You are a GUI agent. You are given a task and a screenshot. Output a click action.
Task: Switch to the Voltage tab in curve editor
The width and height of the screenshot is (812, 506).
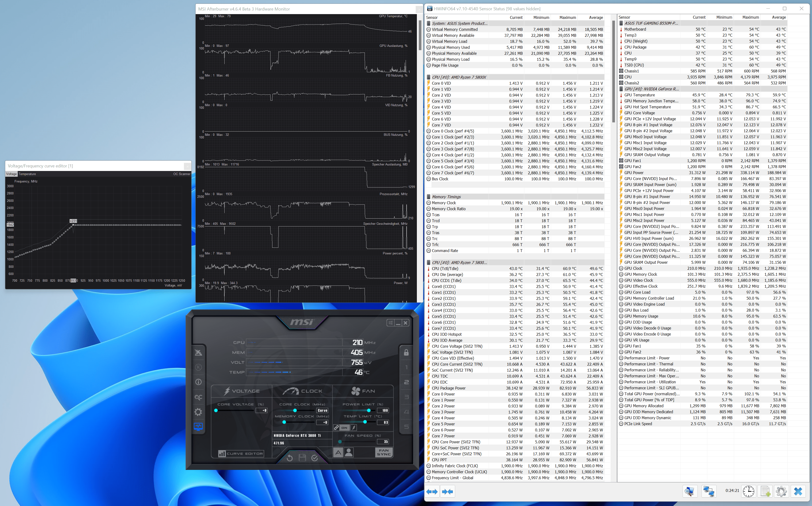pyautogui.click(x=11, y=174)
